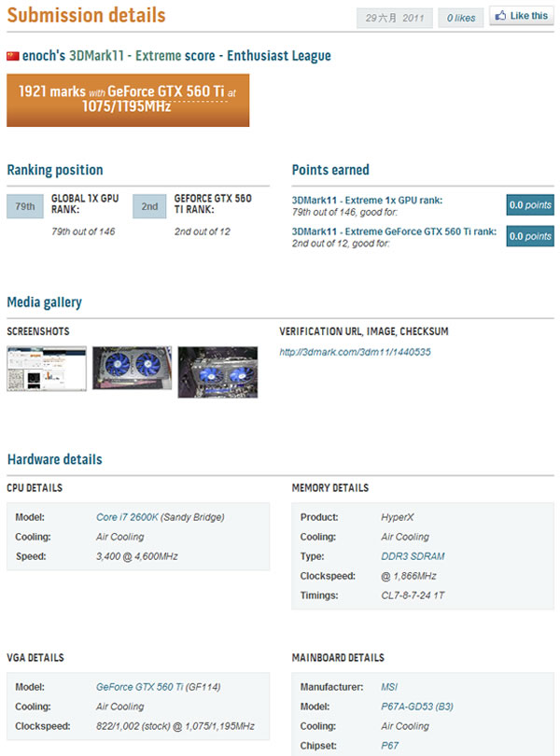
Task: Click the 29 六月 2011 date label
Action: pos(395,19)
